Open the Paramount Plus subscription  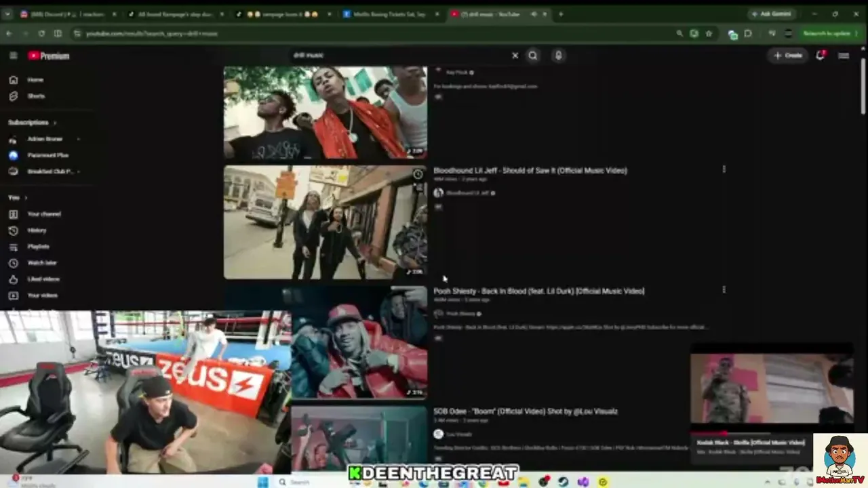47,155
